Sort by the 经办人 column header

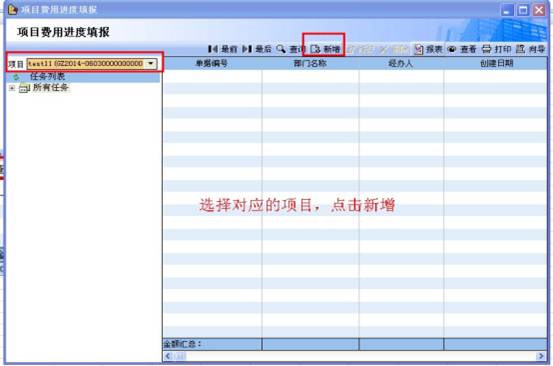[x=401, y=63]
